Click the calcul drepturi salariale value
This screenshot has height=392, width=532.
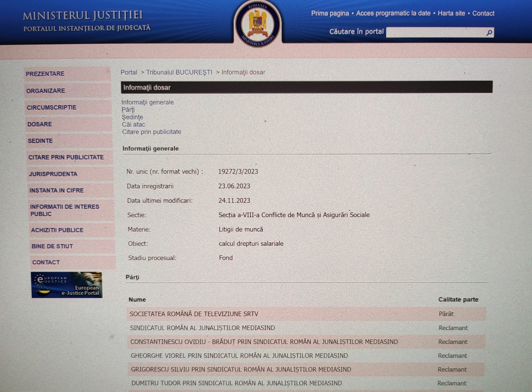tap(251, 244)
